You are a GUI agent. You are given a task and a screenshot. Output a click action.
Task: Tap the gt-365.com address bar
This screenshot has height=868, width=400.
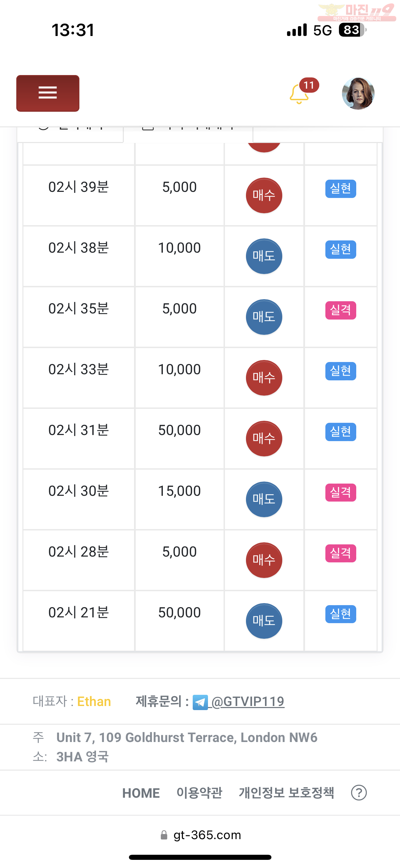[x=201, y=835]
